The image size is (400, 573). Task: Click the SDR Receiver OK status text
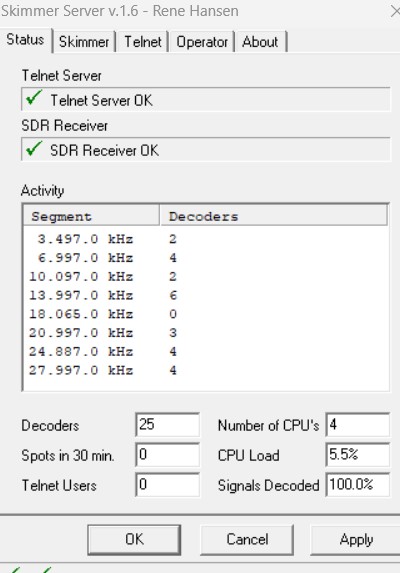tap(104, 151)
